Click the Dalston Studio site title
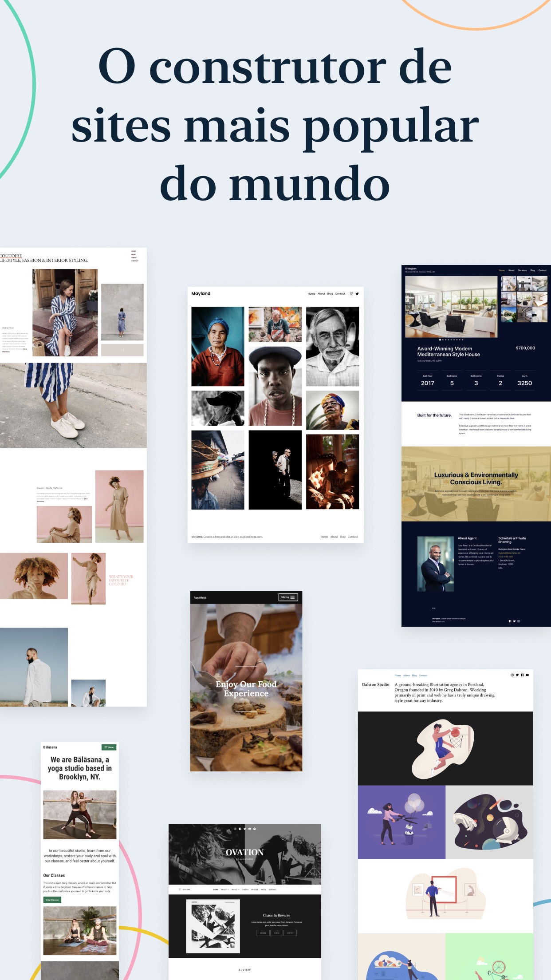Image resolution: width=551 pixels, height=980 pixels. pyautogui.click(x=376, y=684)
